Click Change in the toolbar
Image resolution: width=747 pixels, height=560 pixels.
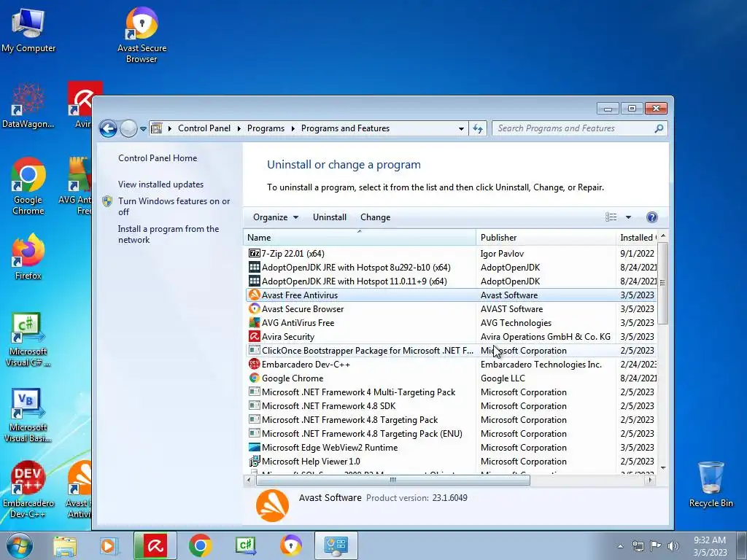pyautogui.click(x=375, y=217)
